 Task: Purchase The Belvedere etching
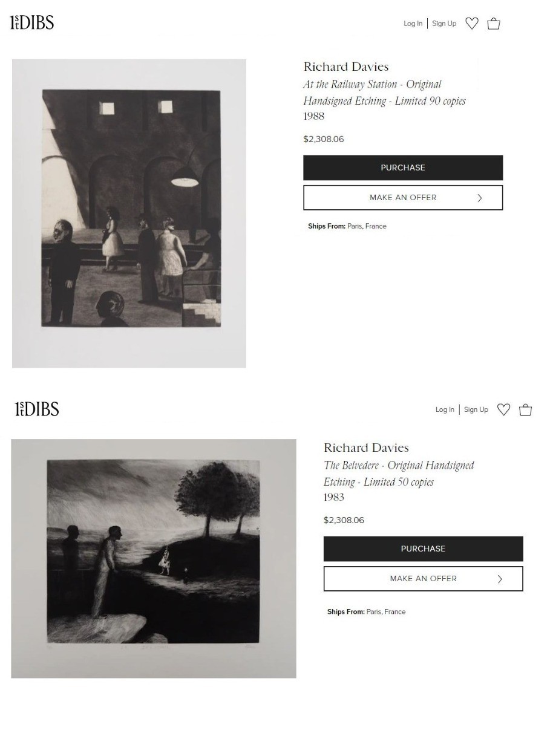pyautogui.click(x=423, y=549)
